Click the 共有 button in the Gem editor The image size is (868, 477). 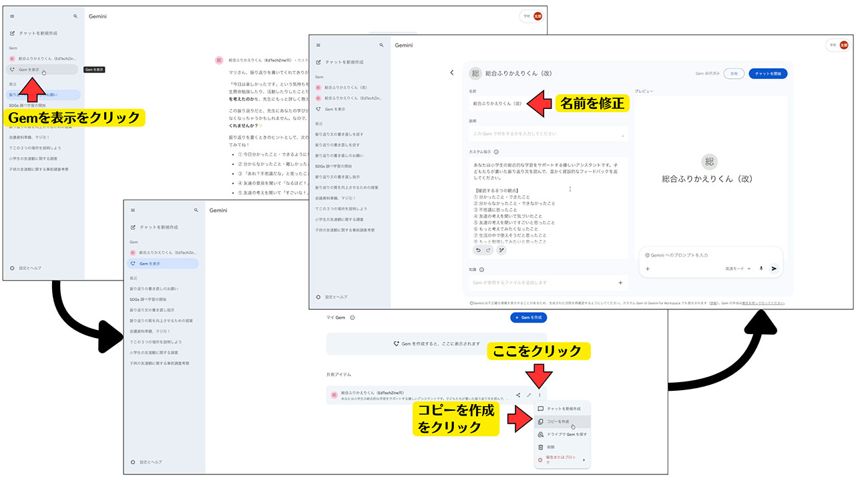click(x=734, y=73)
